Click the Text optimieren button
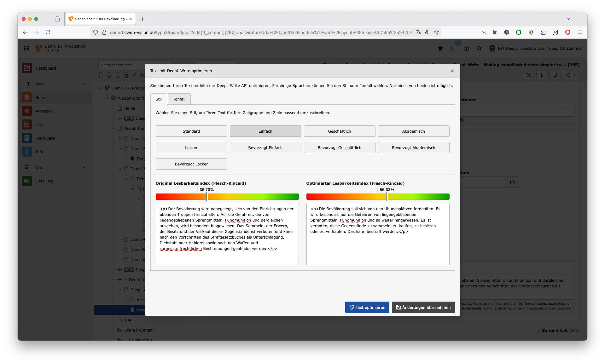This screenshot has width=605, height=364. tap(367, 307)
